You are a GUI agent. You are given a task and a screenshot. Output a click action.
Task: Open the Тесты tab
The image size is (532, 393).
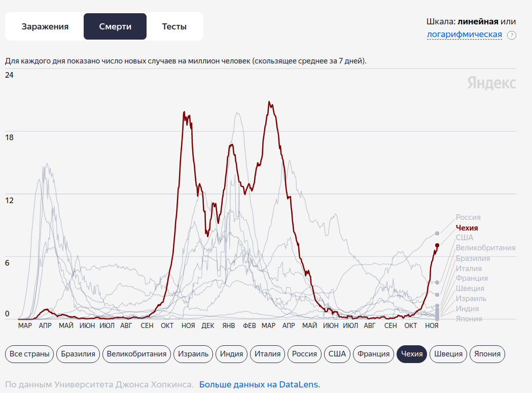174,26
